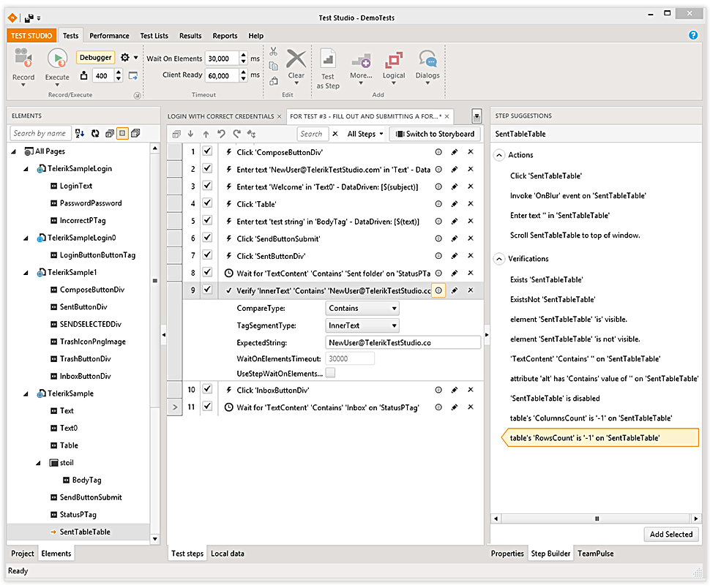Start recording with the Record icon
The height and width of the screenshot is (588, 710).
[23, 59]
